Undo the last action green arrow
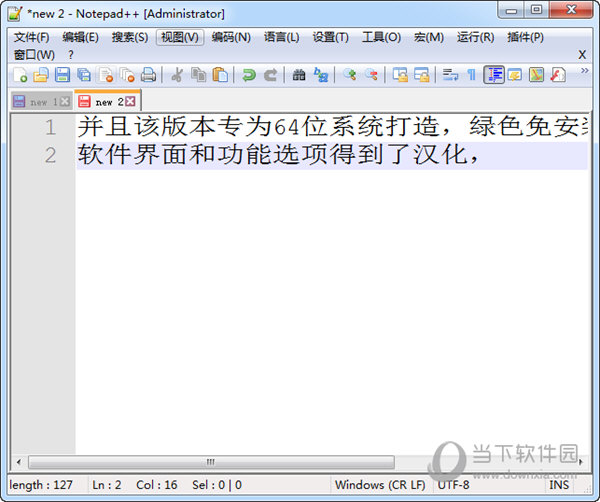 (249, 75)
